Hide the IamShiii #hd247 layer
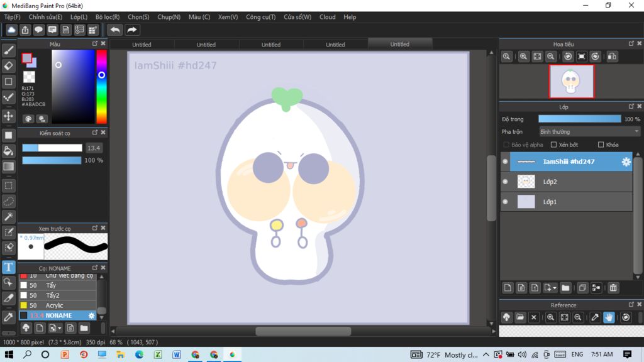 coord(505,162)
